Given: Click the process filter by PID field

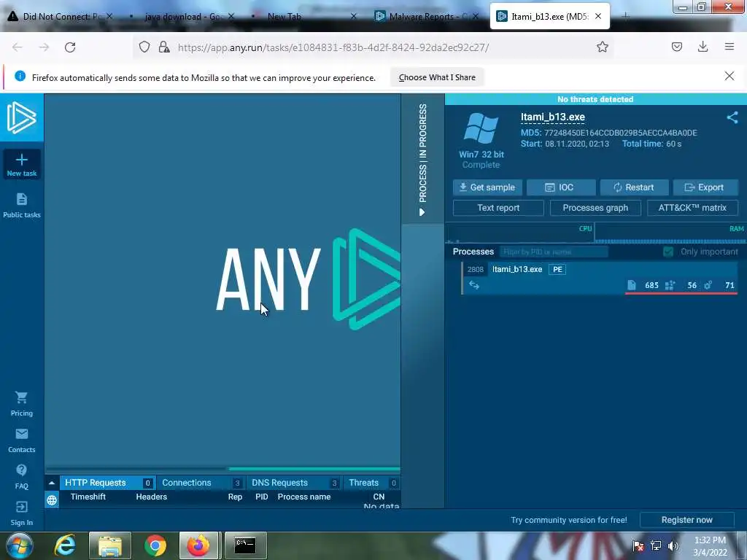Looking at the screenshot, I should pos(554,252).
